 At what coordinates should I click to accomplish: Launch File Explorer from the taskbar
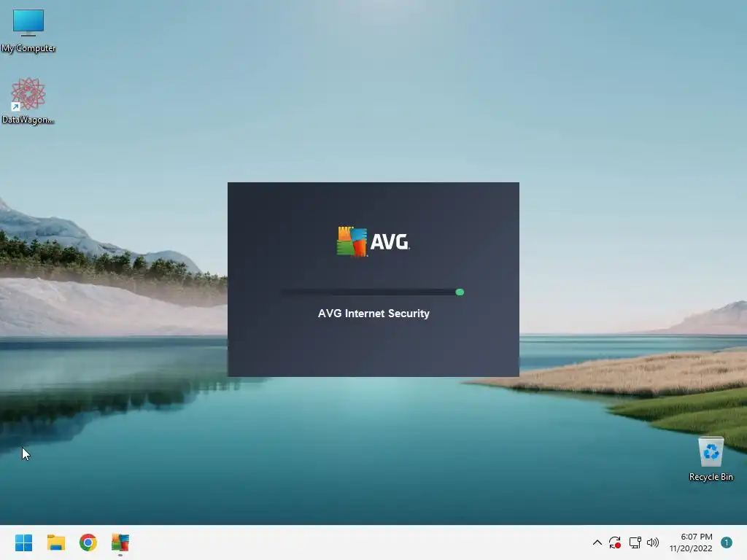point(55,542)
